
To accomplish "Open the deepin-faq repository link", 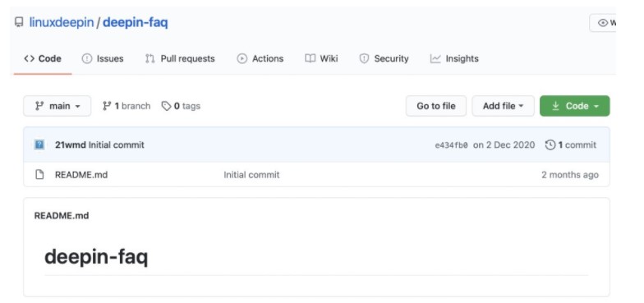I will 135,22.
